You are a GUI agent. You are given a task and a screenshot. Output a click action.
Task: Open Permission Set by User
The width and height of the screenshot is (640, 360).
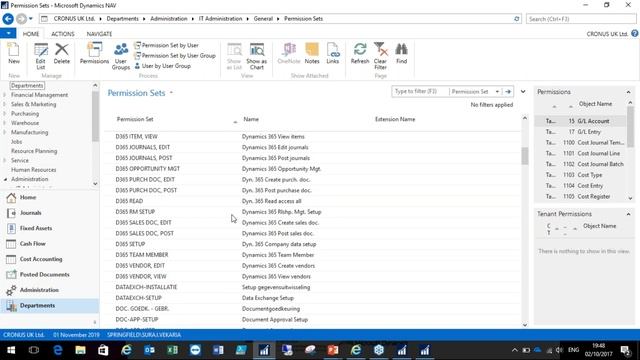(x=167, y=45)
